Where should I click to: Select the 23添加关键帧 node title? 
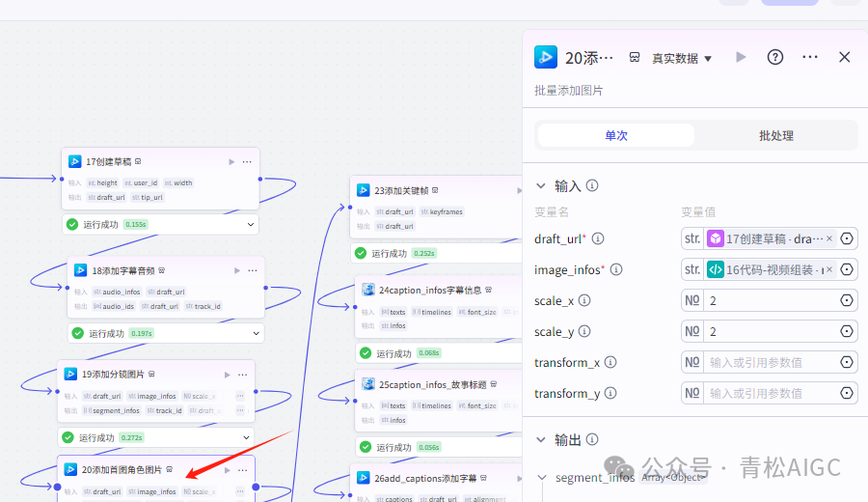click(x=401, y=190)
